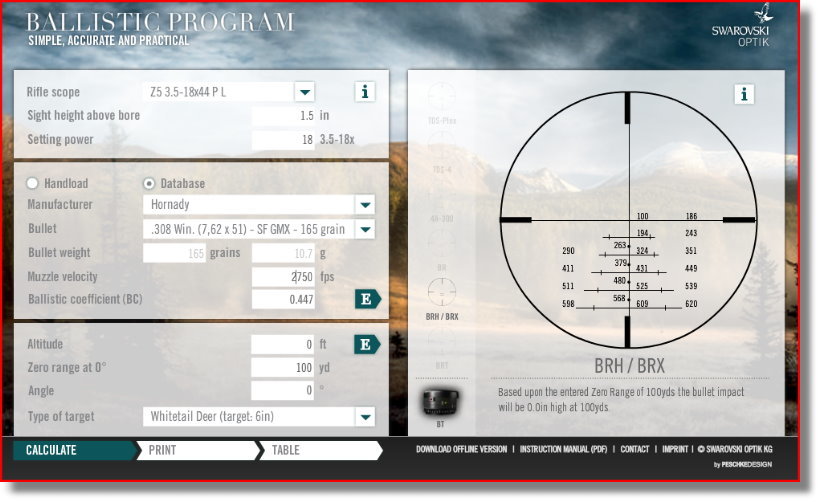Screen dimensions: 820x502
Task: Open the Contact link
Action: (634, 449)
